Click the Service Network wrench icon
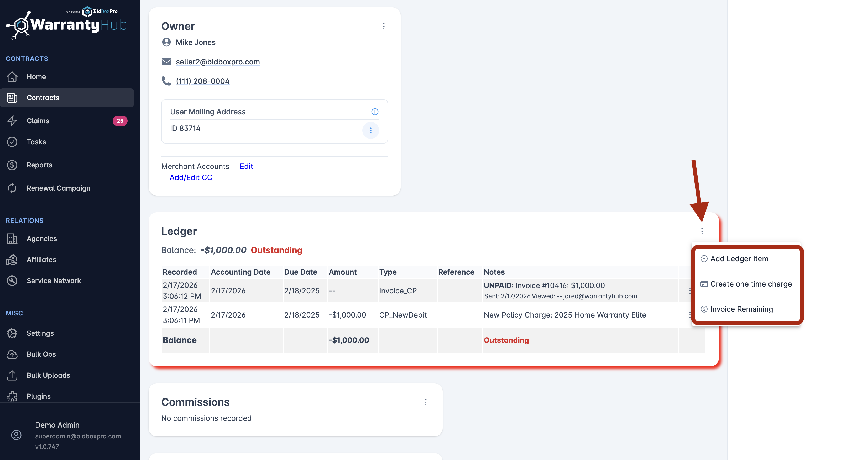This screenshot has height=460, width=868. 12,280
